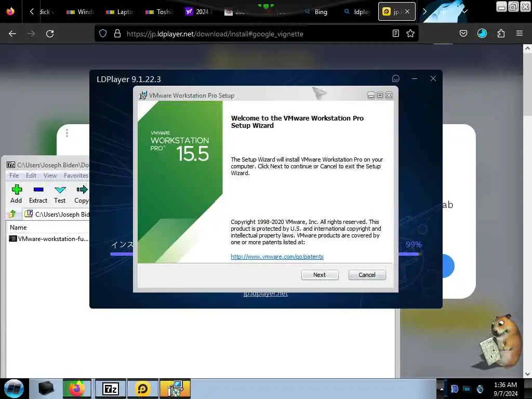This screenshot has width=532, height=399.
Task: Open the Edit menu in 7-Zip
Action: tap(31, 176)
